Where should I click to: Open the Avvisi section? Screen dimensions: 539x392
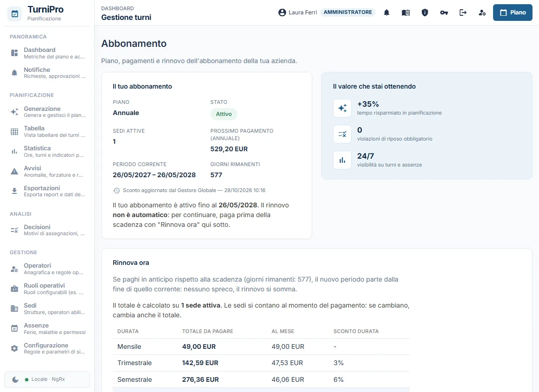point(47,171)
